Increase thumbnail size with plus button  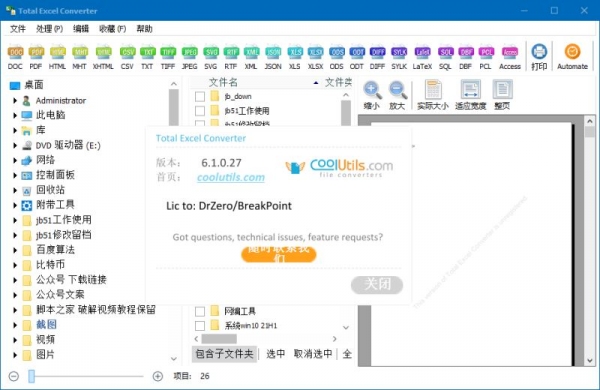[158, 377]
